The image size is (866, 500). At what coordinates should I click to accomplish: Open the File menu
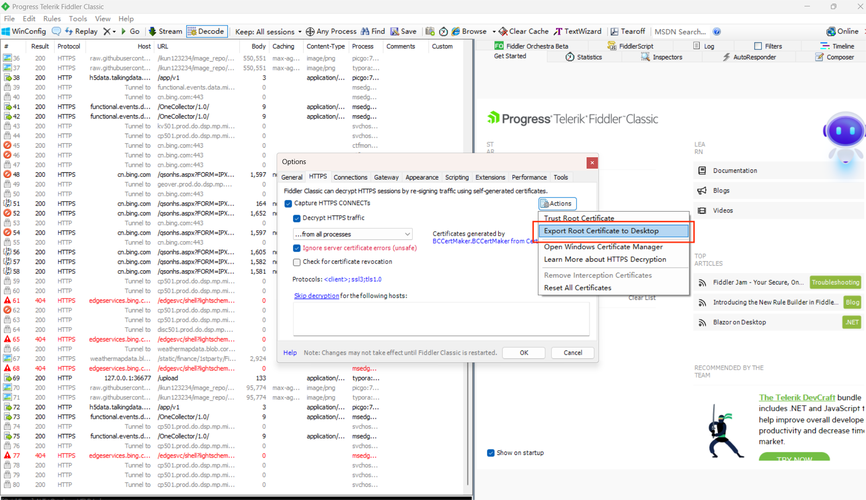[x=9, y=18]
